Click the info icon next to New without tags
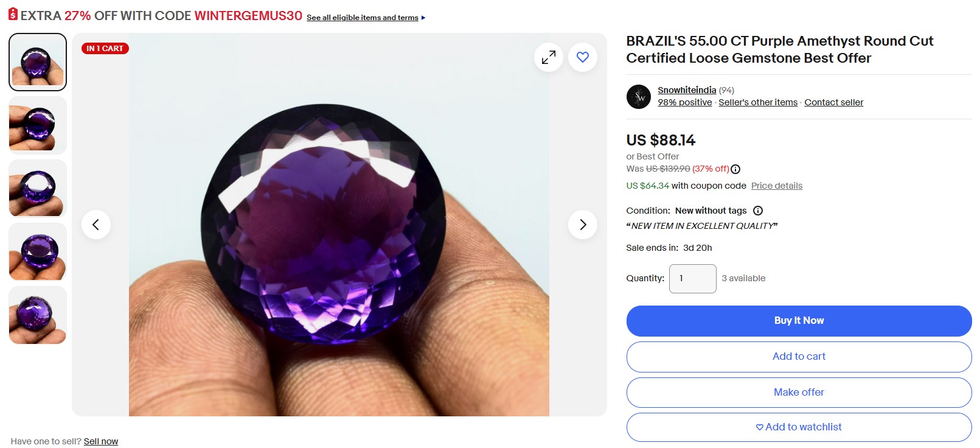Image resolution: width=980 pixels, height=448 pixels. [x=758, y=211]
